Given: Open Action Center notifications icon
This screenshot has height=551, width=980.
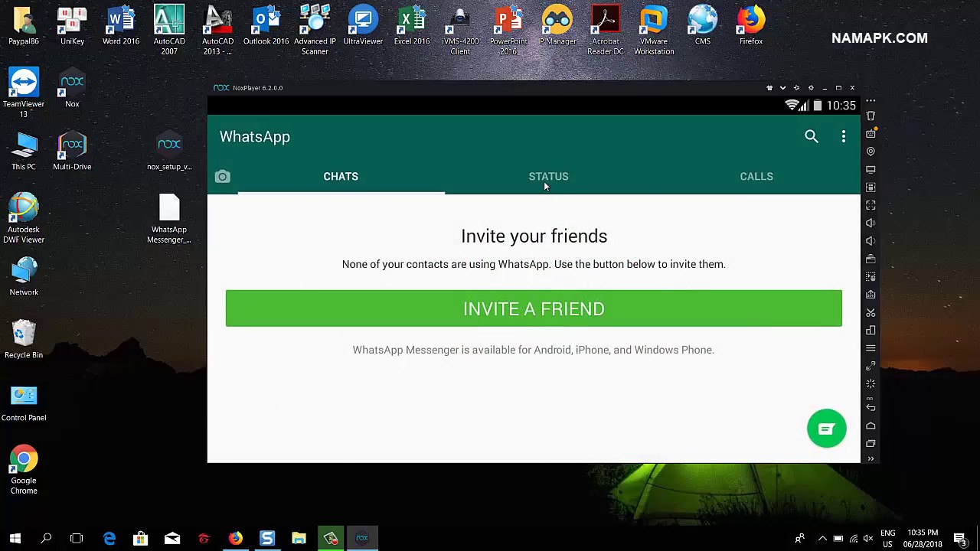Looking at the screenshot, I should tap(960, 539).
